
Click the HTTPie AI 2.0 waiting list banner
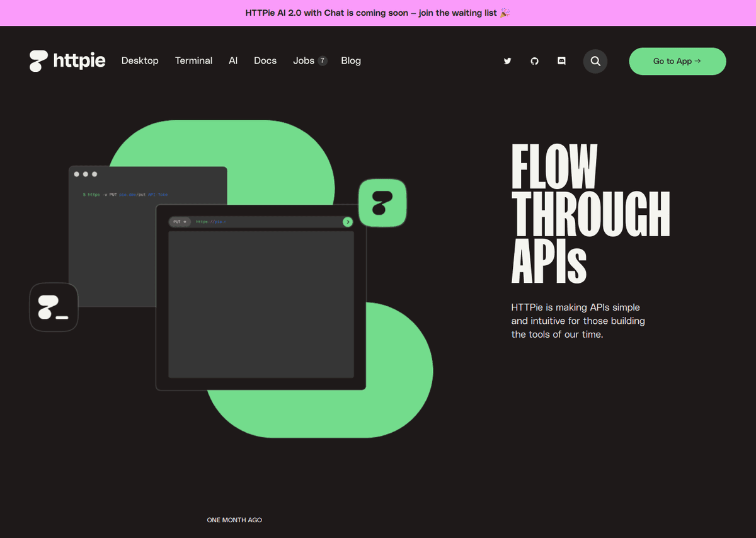[x=378, y=13]
